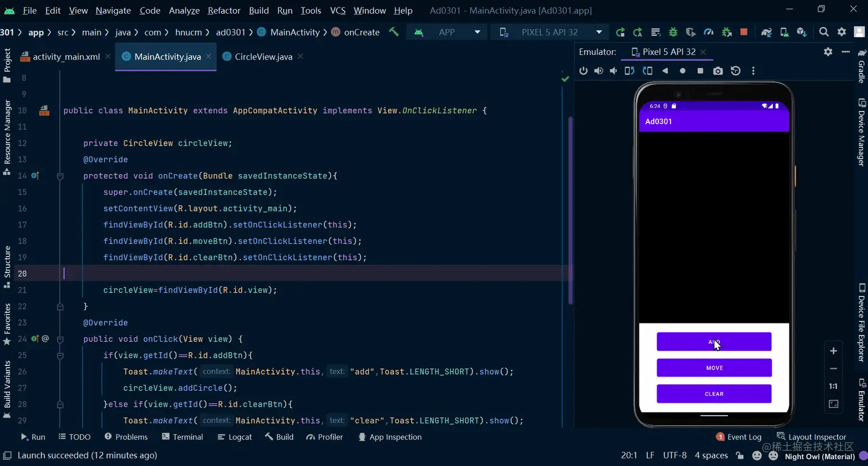Open the PIXEL 5 API 32 device dropdown
The width and height of the screenshot is (868, 466).
pyautogui.click(x=550, y=32)
